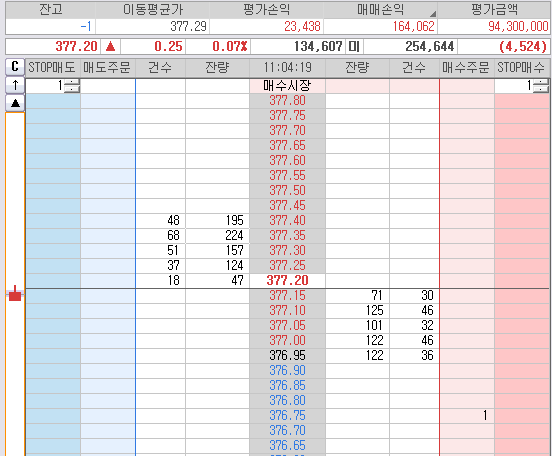
Task: Click the 평가금액 header
Action: 494,10
